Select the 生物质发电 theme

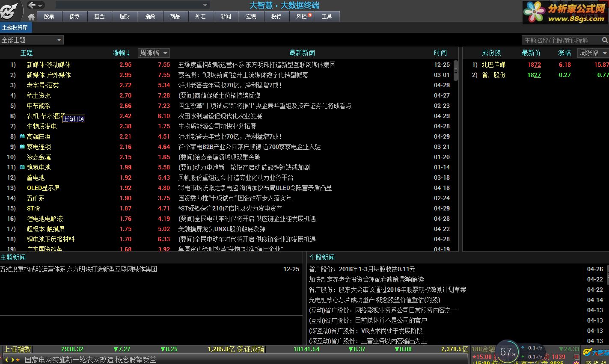(42, 126)
